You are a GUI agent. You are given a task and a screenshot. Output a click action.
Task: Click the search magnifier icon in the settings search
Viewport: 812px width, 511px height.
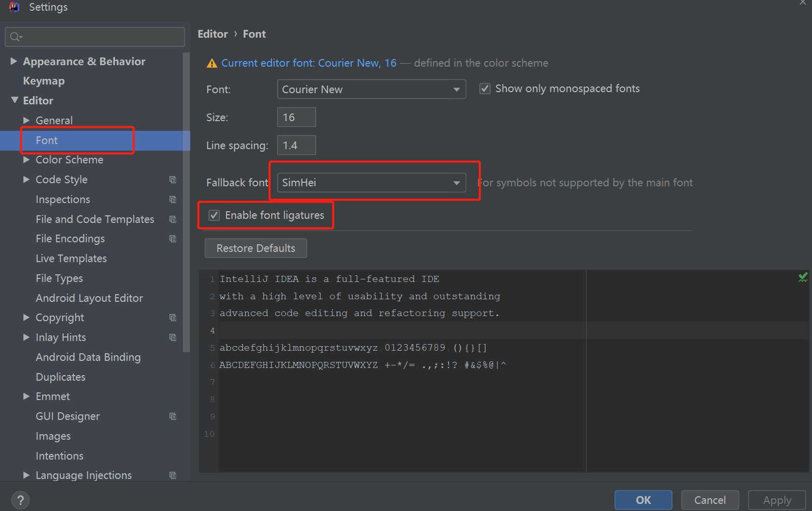[16, 37]
